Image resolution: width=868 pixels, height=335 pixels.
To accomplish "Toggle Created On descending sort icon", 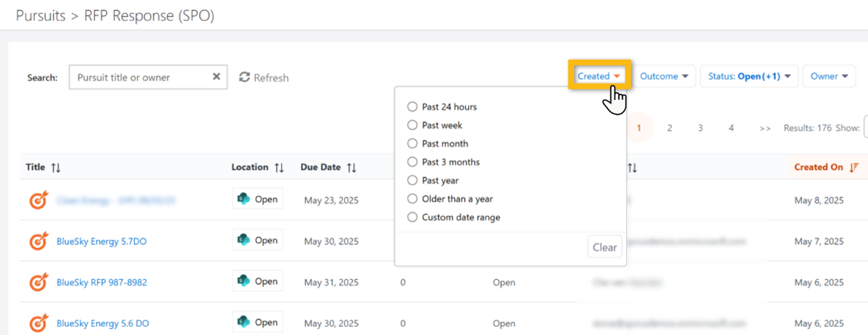I will 854,167.
